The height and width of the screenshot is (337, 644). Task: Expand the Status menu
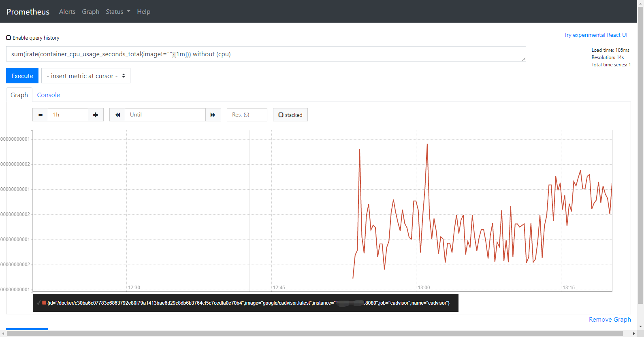pyautogui.click(x=118, y=12)
